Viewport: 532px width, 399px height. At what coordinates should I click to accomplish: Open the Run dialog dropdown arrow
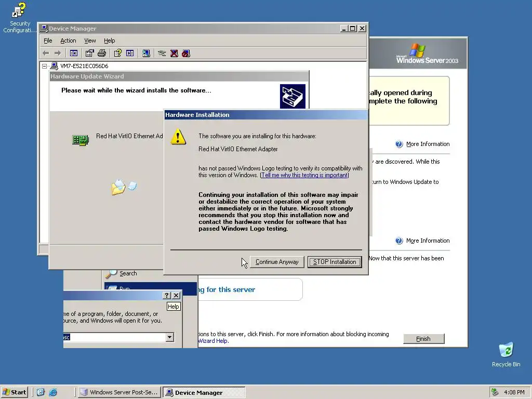pyautogui.click(x=170, y=337)
